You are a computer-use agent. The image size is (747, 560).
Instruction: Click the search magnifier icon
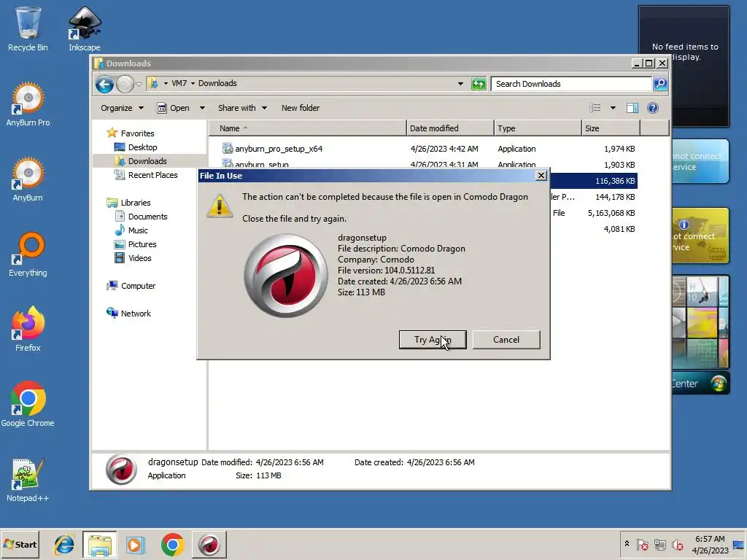tap(659, 84)
